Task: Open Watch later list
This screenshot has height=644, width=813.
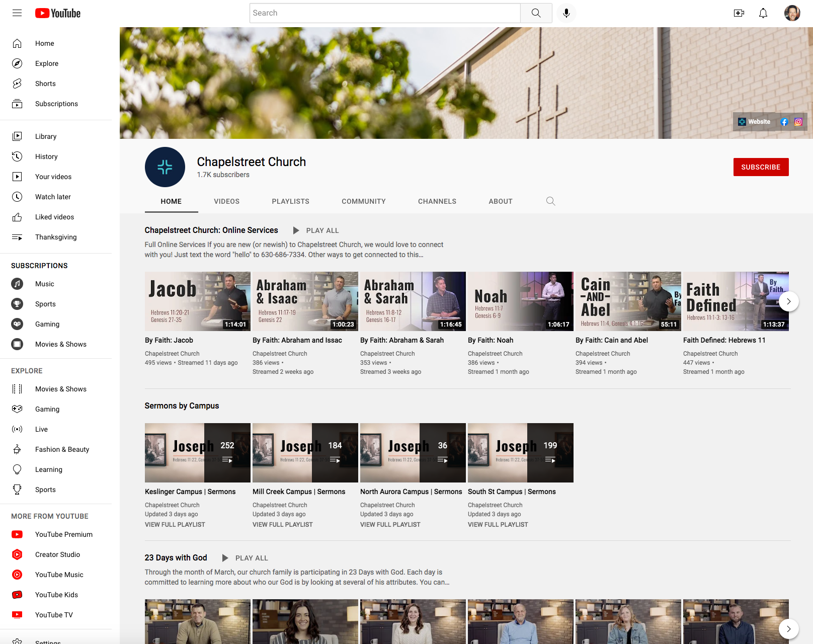Action: tap(56, 197)
